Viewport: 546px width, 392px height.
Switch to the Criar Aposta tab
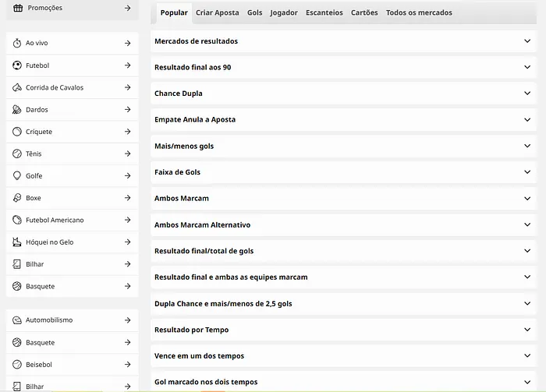pyautogui.click(x=218, y=12)
